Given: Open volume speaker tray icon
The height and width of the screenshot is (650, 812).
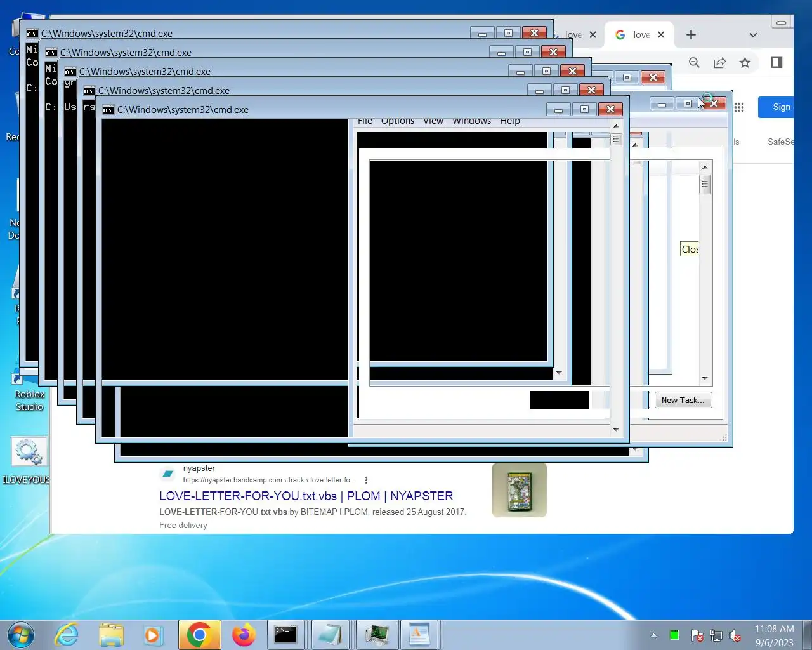Looking at the screenshot, I should point(735,635).
